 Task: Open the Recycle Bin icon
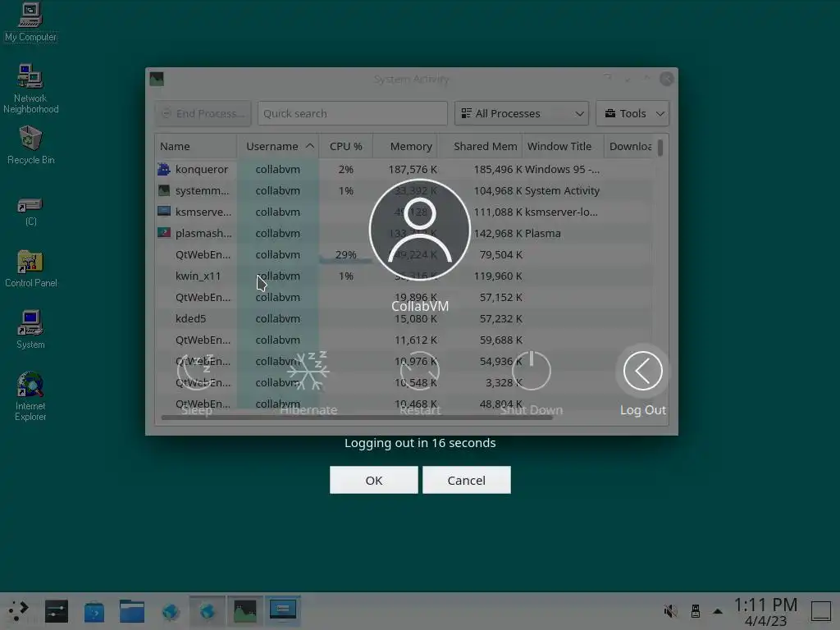click(30, 144)
